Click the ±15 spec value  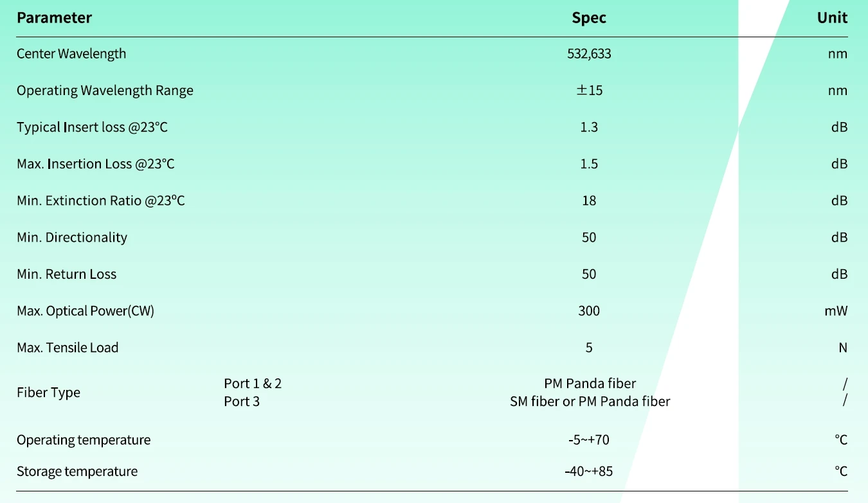pos(589,91)
